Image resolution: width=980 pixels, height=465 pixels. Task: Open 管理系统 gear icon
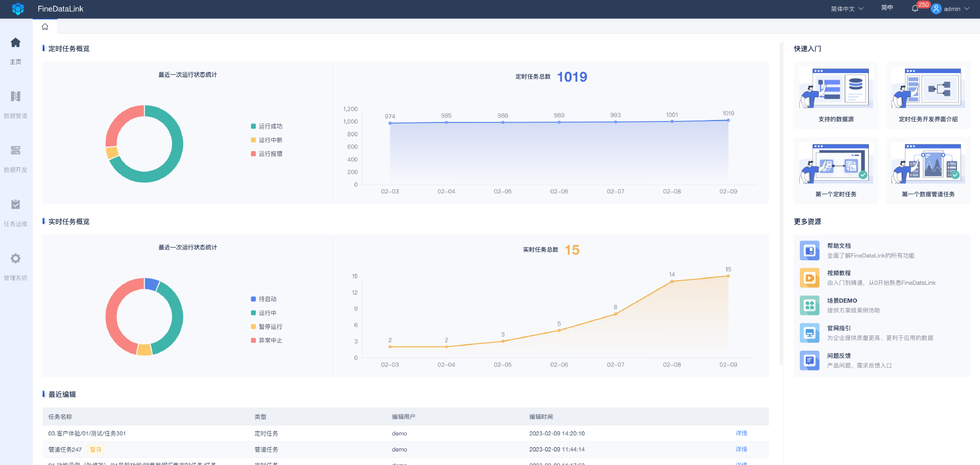[x=16, y=258]
